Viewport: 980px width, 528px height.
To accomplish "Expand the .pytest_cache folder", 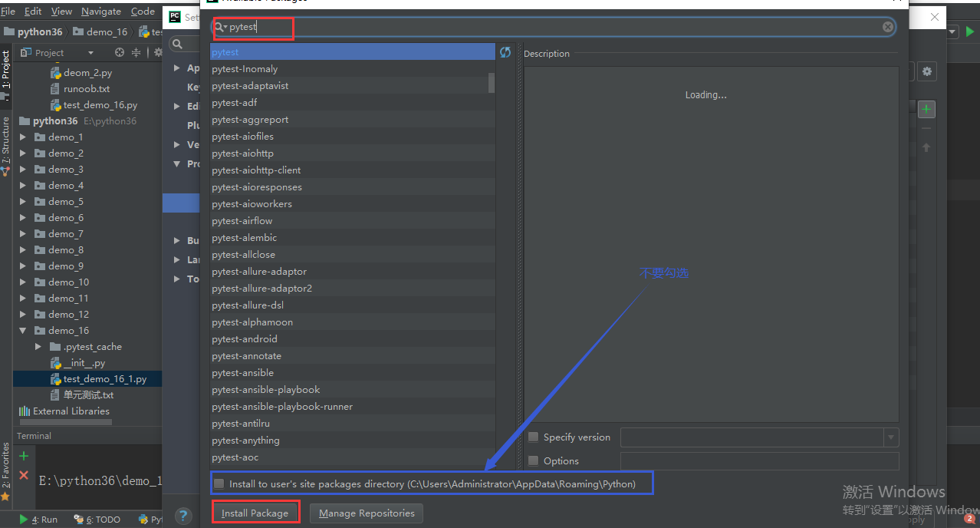I will 38,347.
